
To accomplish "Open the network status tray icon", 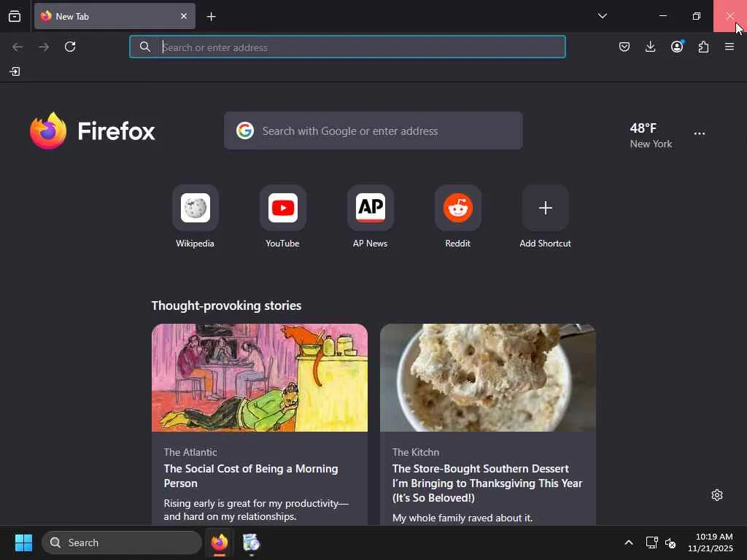I will [651, 542].
